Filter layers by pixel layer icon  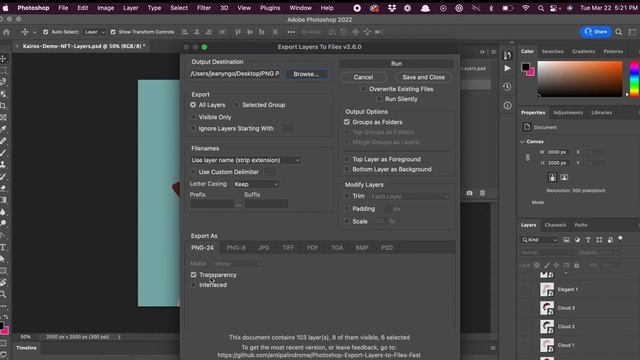pyautogui.click(x=567, y=240)
